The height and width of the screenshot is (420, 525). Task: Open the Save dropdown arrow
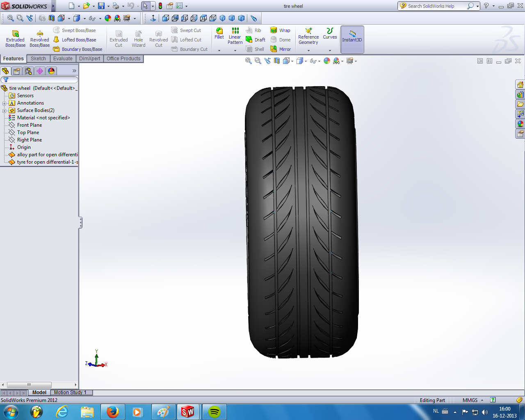pos(108,7)
